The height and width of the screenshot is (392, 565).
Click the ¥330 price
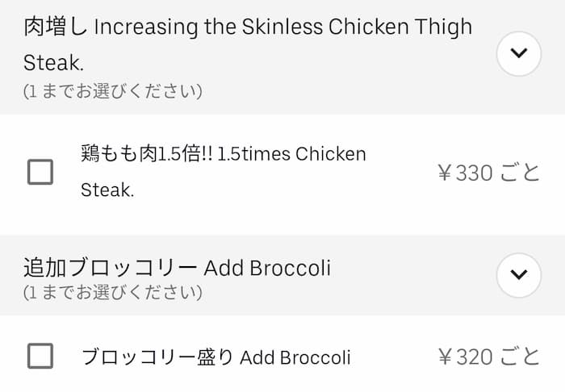coord(464,173)
